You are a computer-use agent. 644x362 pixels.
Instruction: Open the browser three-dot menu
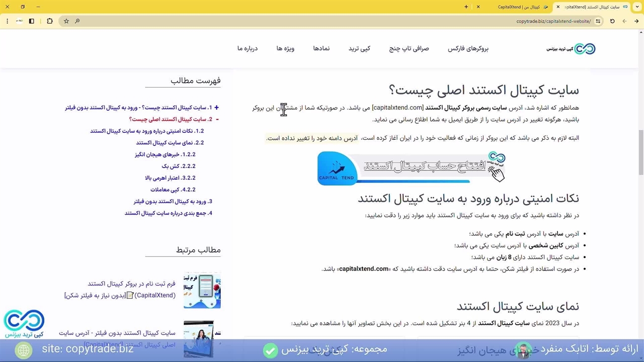(7, 21)
